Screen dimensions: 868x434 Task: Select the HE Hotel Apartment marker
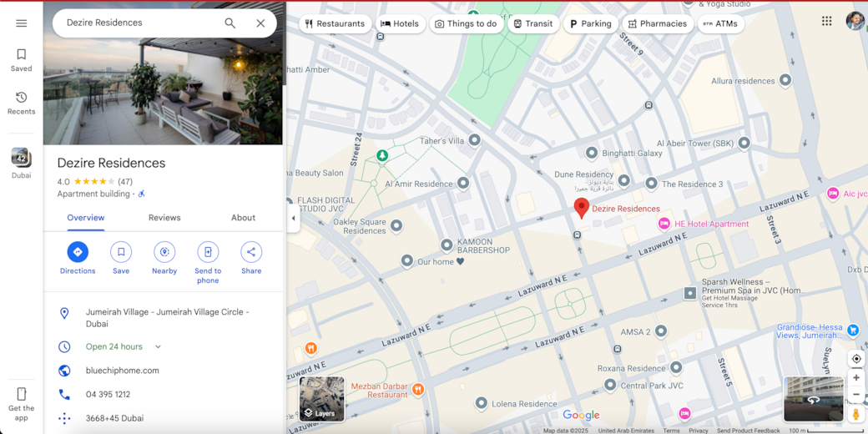(x=664, y=224)
